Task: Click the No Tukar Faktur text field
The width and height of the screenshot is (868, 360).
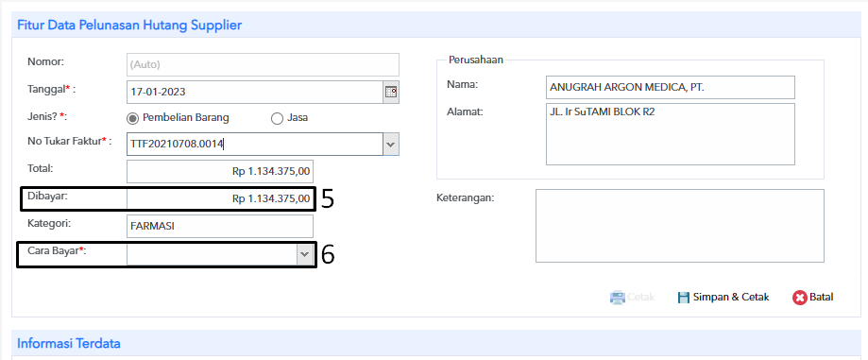Action: (x=255, y=144)
